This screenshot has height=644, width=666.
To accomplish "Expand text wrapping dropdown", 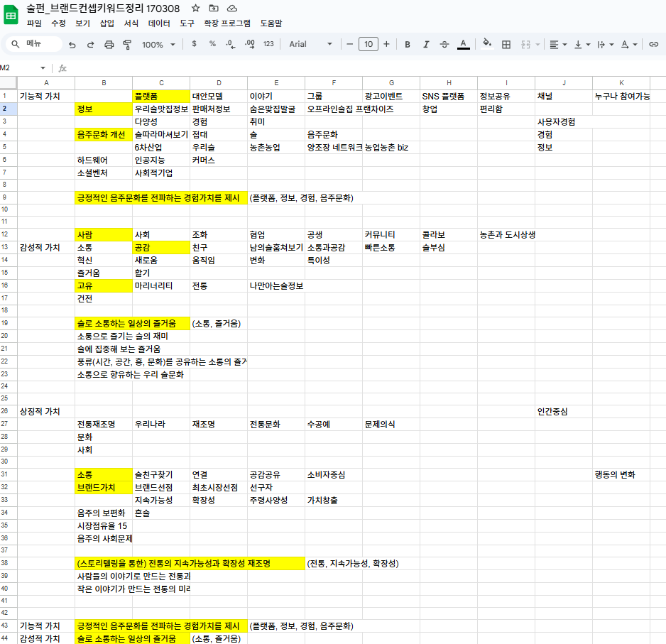I will [x=611, y=44].
